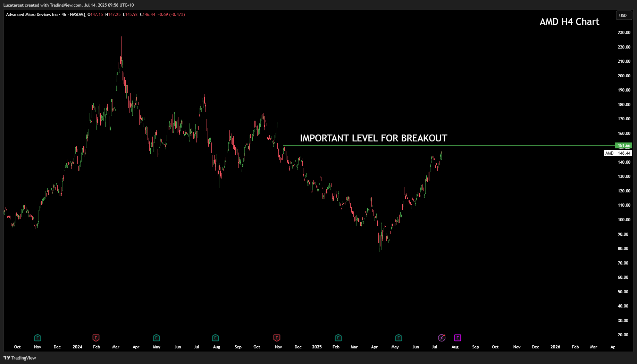Viewport: 637px width, 364px height.
Task: Open the red earnings marker for November 2024
Action: click(x=277, y=338)
